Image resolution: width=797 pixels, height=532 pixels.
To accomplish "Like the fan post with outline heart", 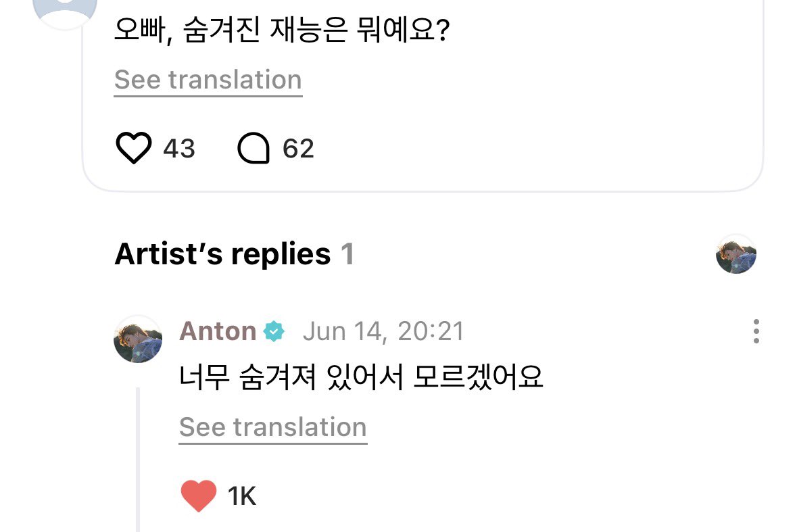I will [x=134, y=148].
